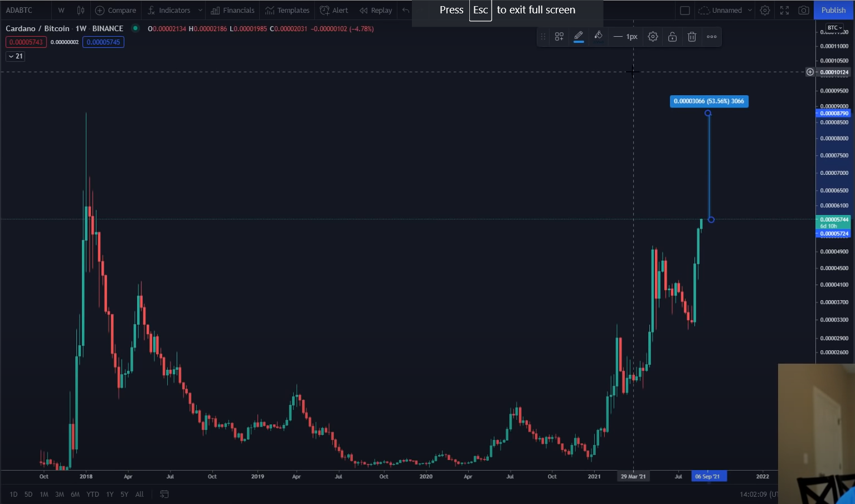Toggle fullscreen mode icon
This screenshot has height=504, width=855.
click(x=784, y=10)
